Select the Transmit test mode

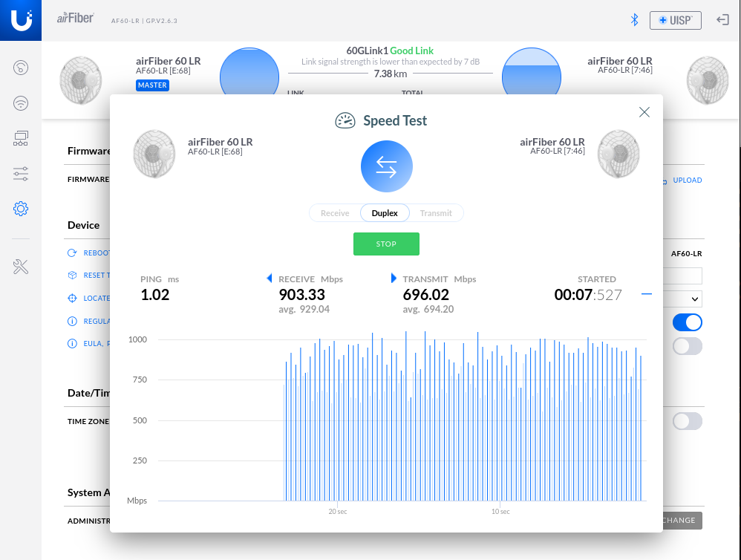(436, 213)
